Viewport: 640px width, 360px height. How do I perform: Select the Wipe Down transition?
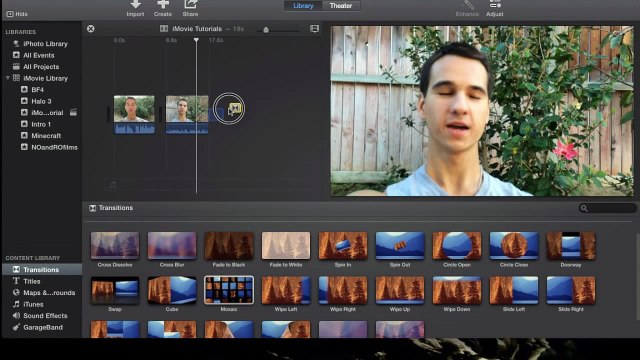tap(457, 290)
